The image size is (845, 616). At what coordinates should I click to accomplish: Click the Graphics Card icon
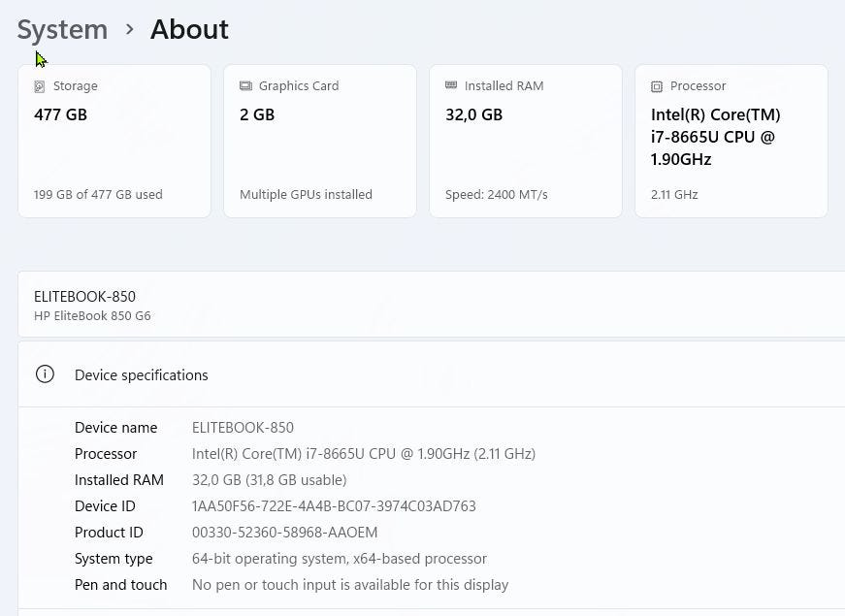click(x=245, y=86)
